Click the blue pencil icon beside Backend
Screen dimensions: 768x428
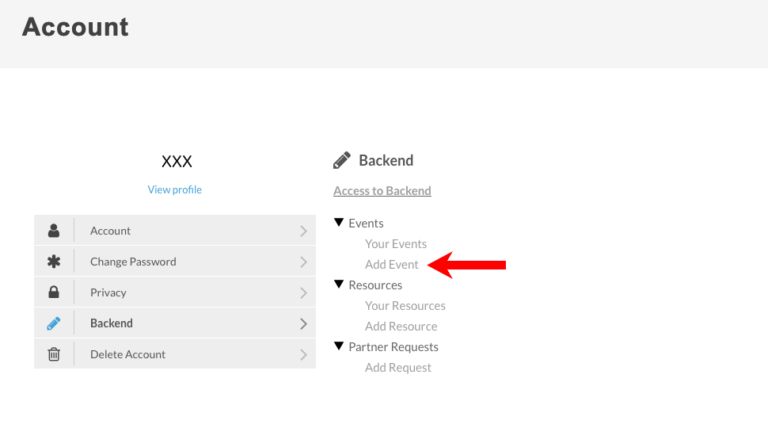(54, 324)
